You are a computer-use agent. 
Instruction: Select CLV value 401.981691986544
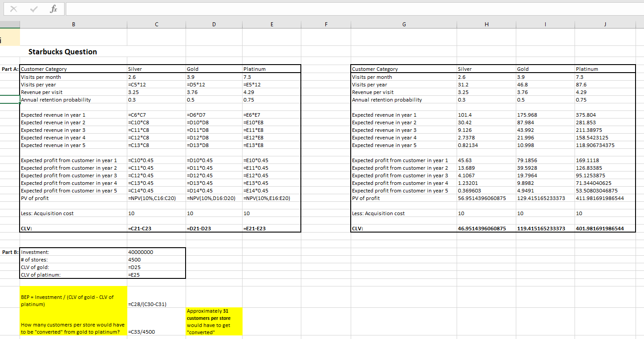(604, 229)
